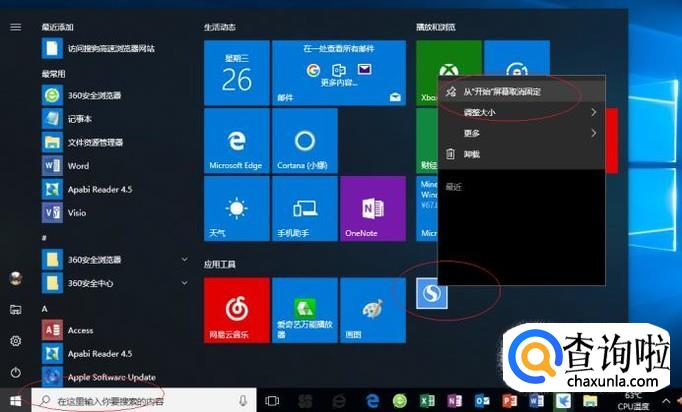Screen dimensions: 682x412
Task: Open Apple Software Update entry
Action: point(115,377)
